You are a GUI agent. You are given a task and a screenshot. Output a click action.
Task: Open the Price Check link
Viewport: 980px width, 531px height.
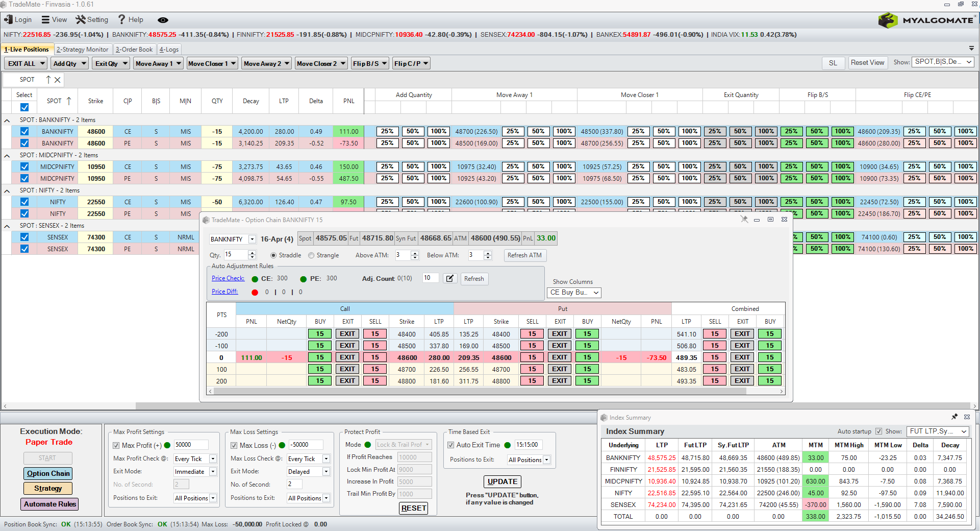pos(228,278)
